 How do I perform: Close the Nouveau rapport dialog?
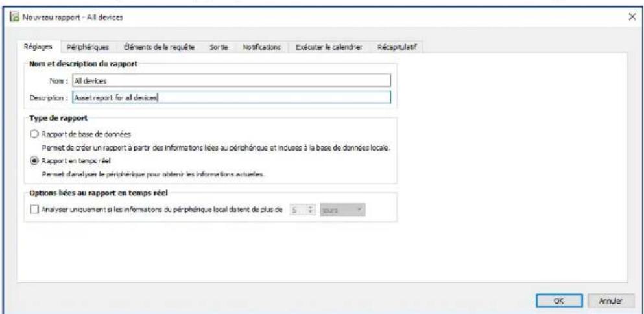point(632,18)
